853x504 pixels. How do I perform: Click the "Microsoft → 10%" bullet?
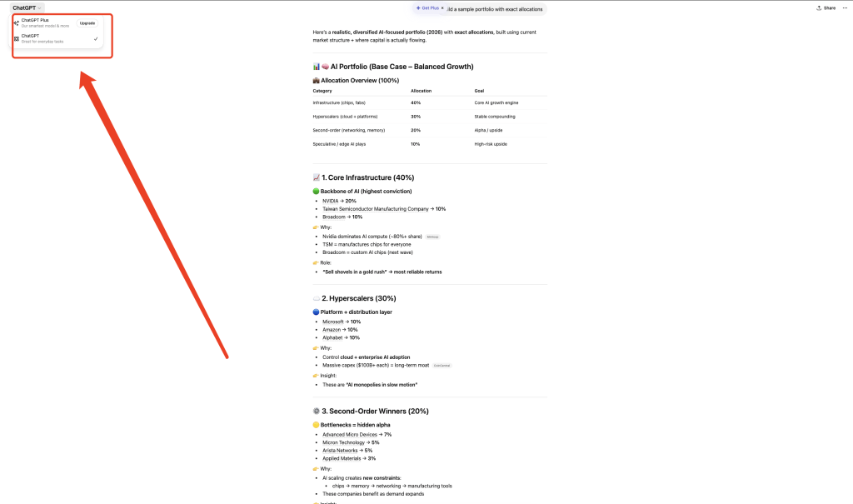click(x=342, y=322)
